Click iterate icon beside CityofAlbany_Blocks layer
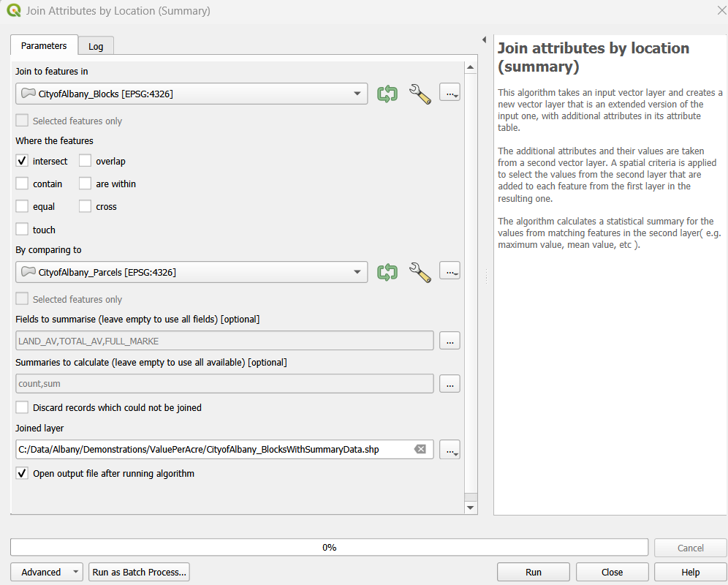The height and width of the screenshot is (585, 728). pyautogui.click(x=387, y=94)
